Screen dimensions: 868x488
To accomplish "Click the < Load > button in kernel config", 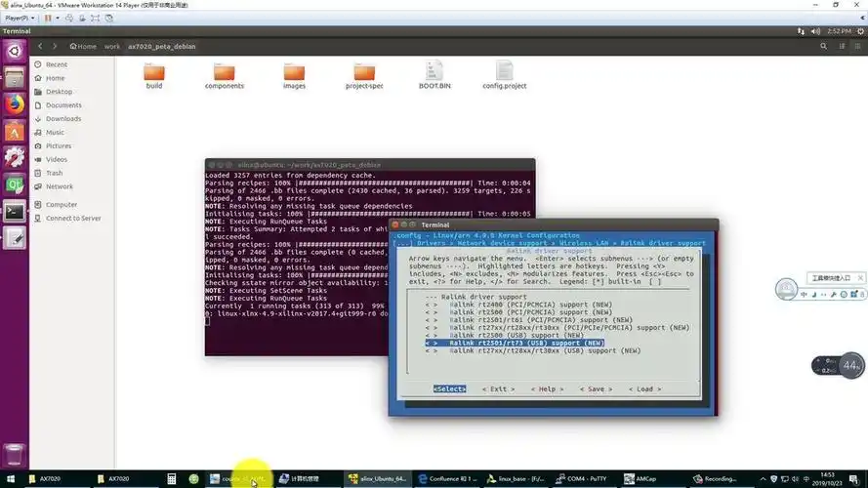I will pyautogui.click(x=644, y=389).
